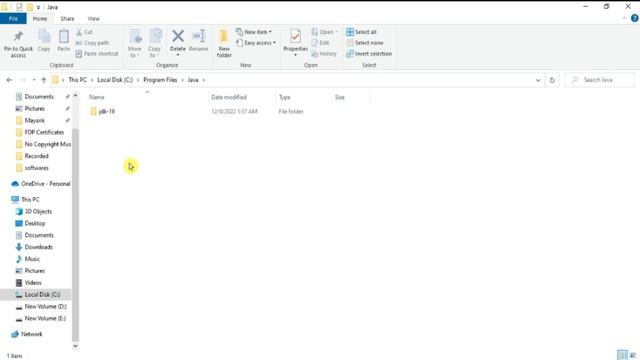Click the Forward navigation arrow

coord(23,80)
